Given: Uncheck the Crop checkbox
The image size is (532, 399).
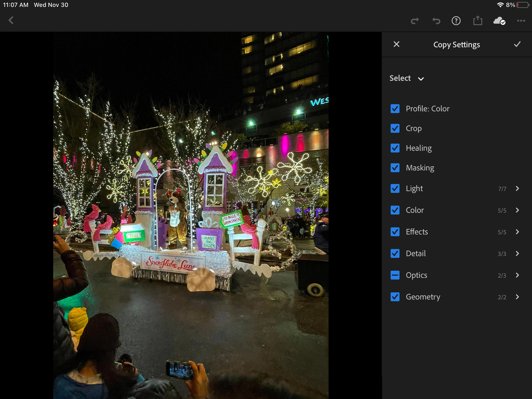Looking at the screenshot, I should click(395, 128).
